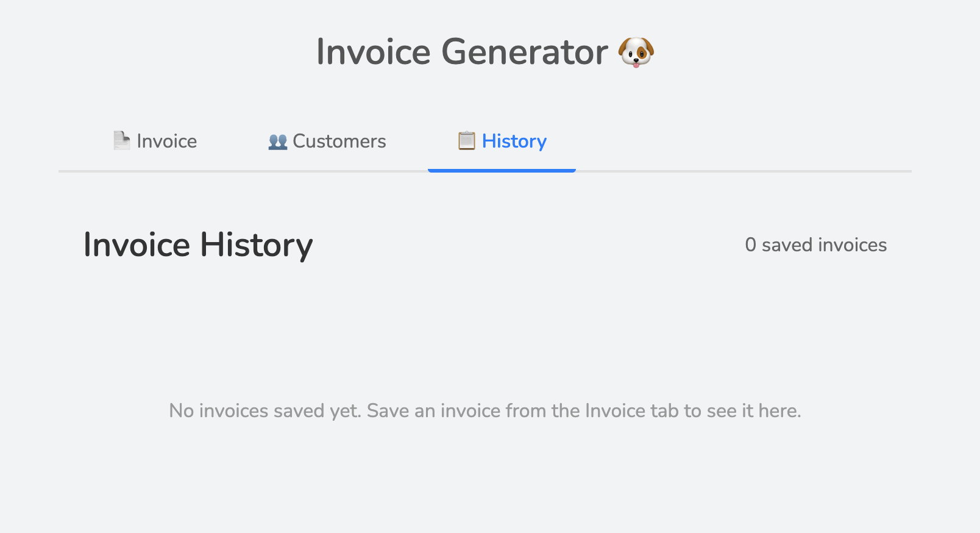Screen dimensions: 980x533
Task: Click the Invoice History heading
Action: pyautogui.click(x=198, y=245)
